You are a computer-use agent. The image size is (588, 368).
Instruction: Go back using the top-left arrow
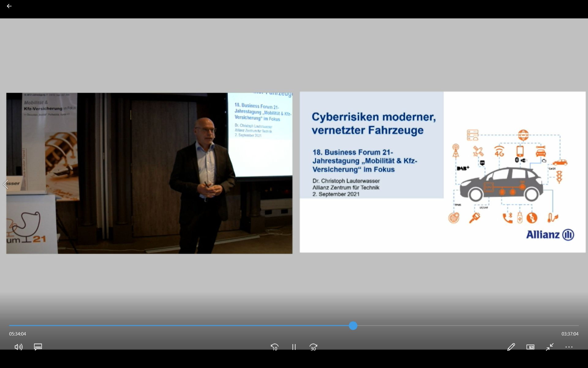click(9, 6)
